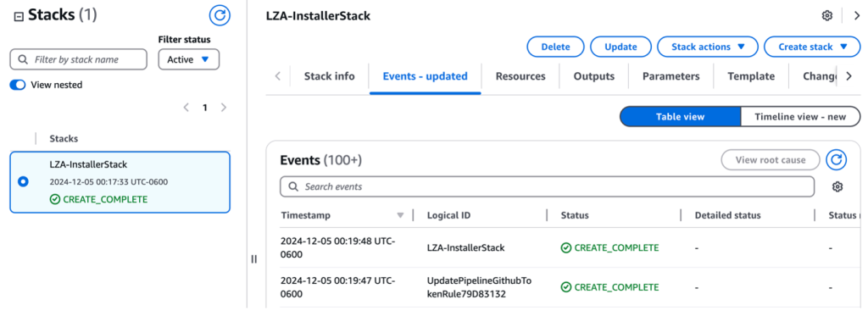Click CREATE_COMPLETE status in stacks list

point(98,199)
